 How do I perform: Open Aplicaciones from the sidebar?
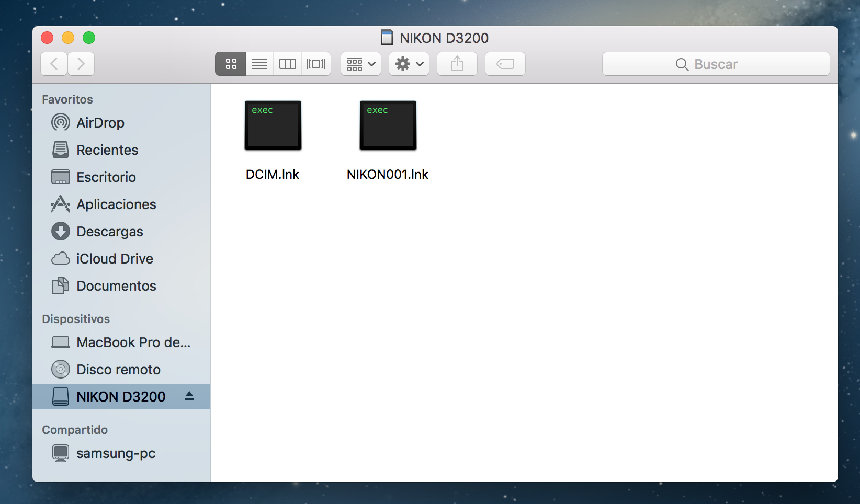pyautogui.click(x=116, y=204)
